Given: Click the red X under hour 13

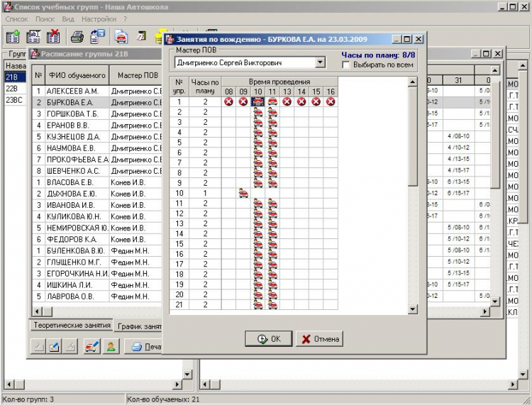Looking at the screenshot, I should click(287, 101).
